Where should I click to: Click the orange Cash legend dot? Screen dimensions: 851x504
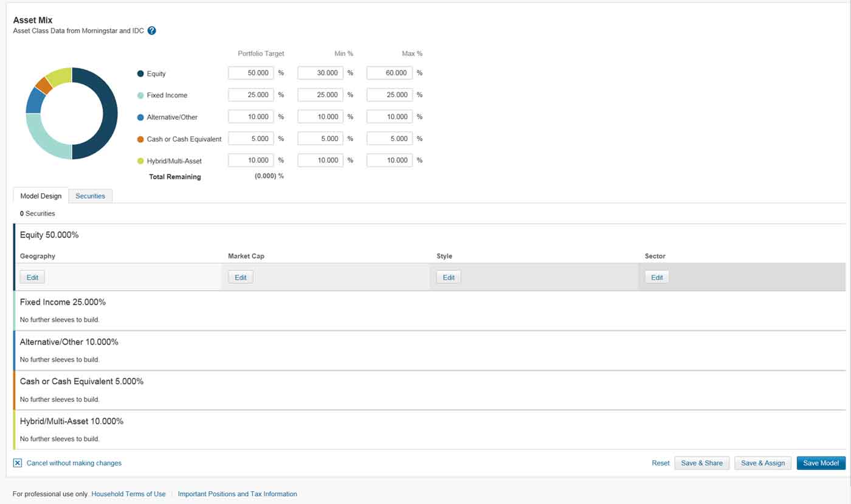click(x=140, y=139)
